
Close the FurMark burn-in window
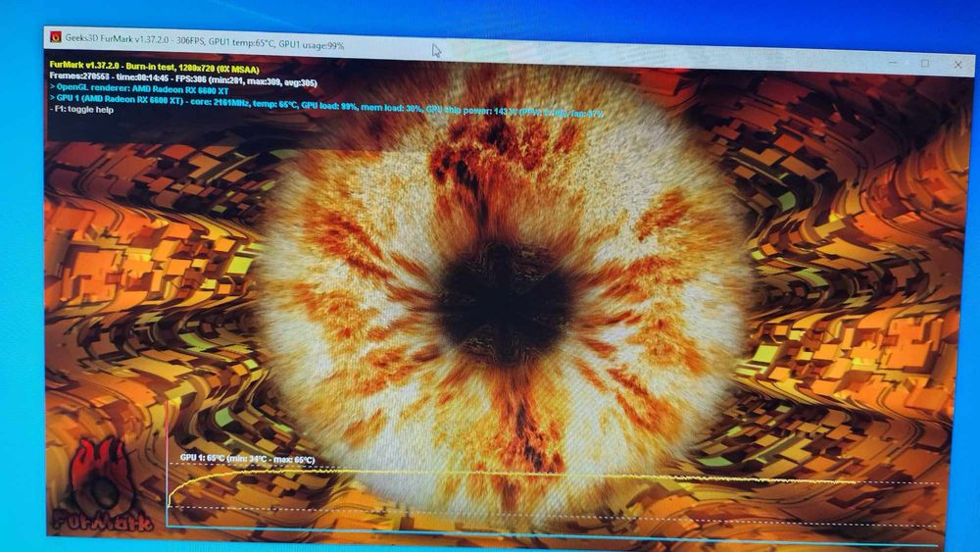pos(958,65)
